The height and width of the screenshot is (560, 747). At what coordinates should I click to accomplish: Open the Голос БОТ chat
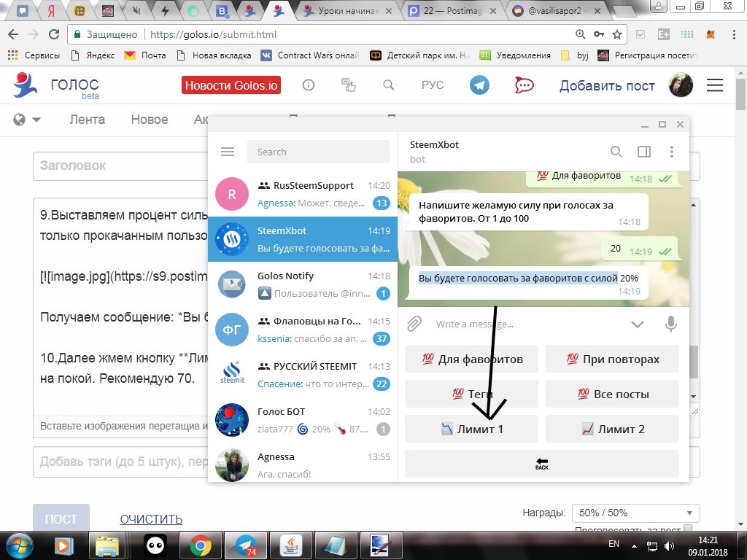click(x=303, y=420)
